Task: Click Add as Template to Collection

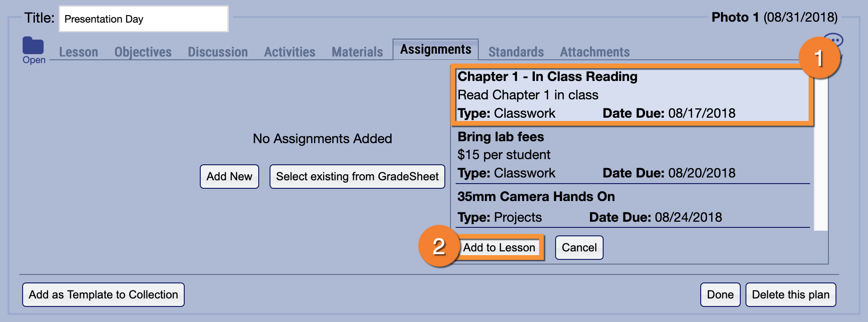Action: 103,295
